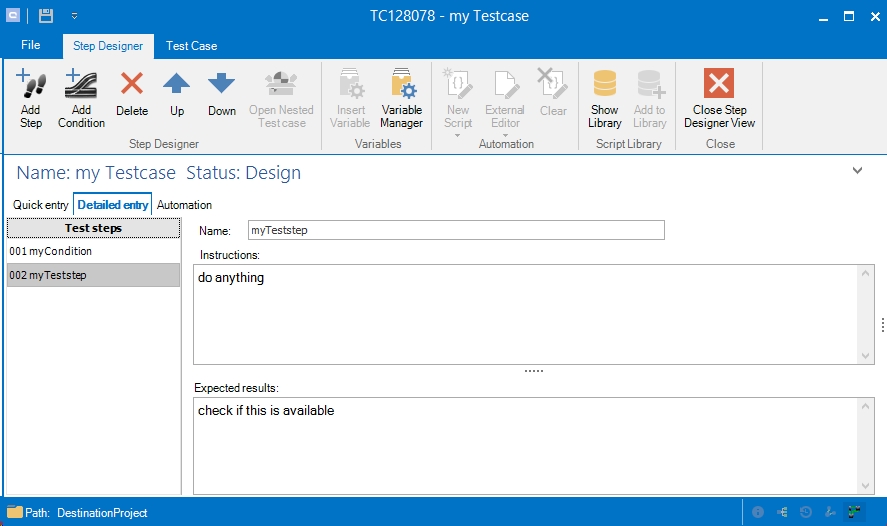The image size is (887, 526).
Task: Open the File menu
Action: [31, 45]
